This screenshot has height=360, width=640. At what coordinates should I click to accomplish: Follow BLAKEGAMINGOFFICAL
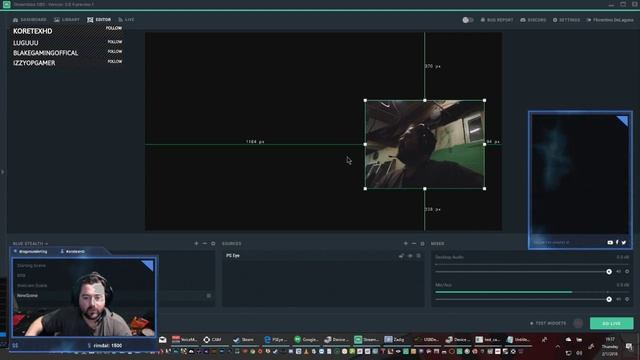115,51
